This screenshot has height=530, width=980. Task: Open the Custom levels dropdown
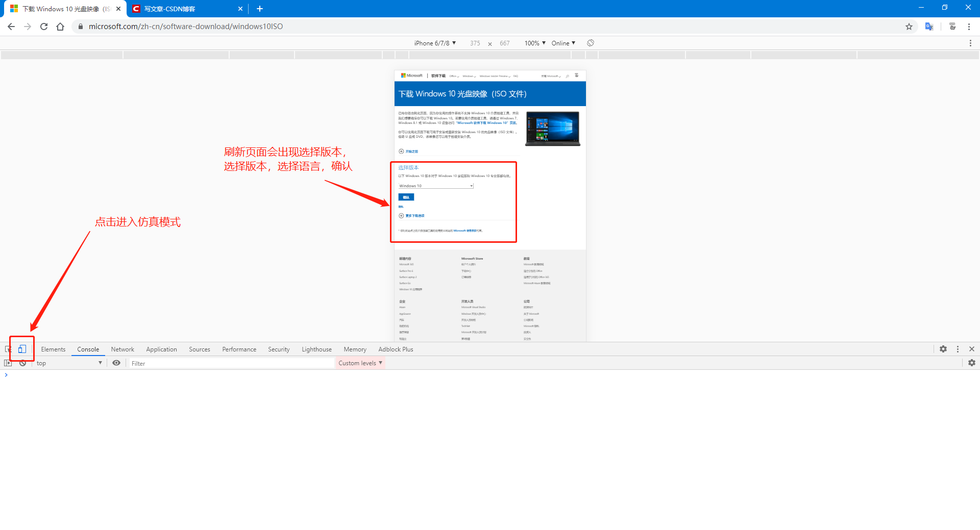[360, 363]
